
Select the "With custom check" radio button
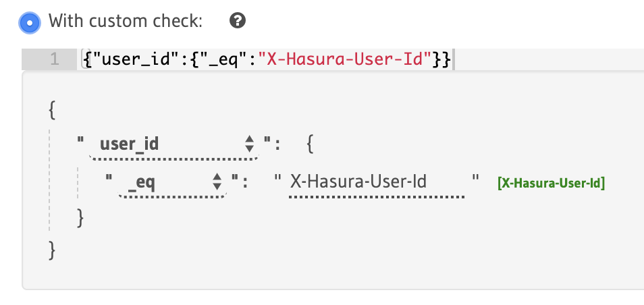[x=30, y=22]
